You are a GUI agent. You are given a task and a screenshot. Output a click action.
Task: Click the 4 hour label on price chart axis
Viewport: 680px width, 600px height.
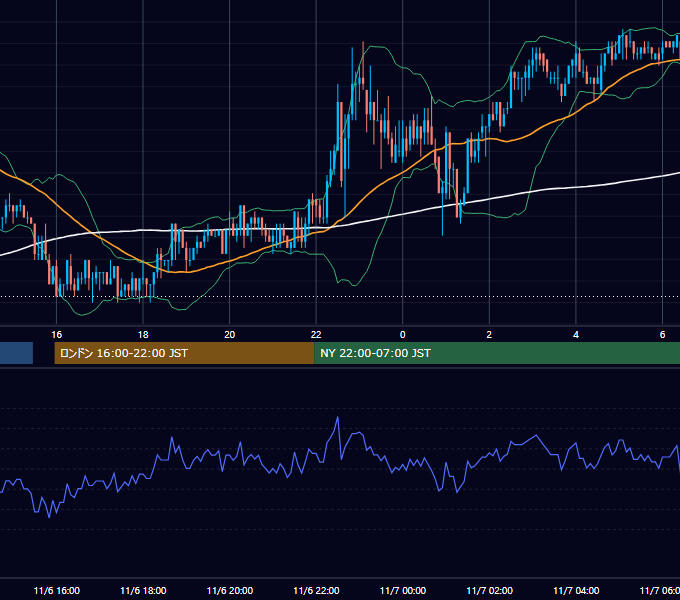coord(575,335)
